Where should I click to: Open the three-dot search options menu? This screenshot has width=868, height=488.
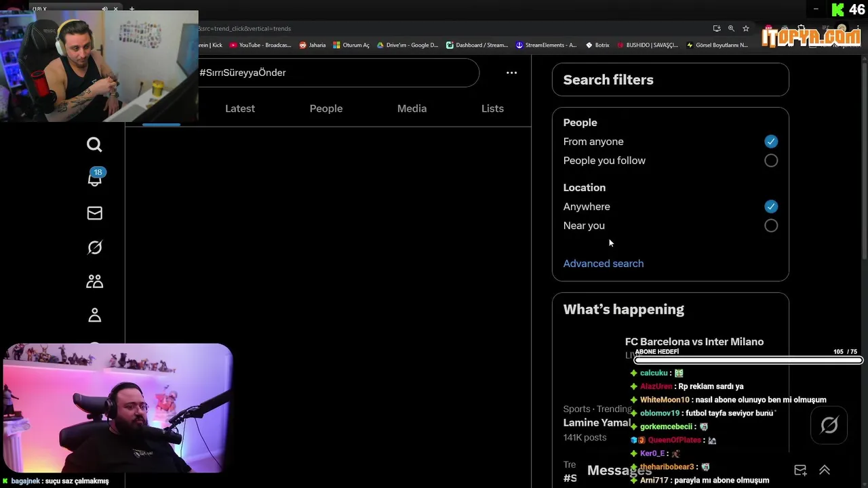click(511, 73)
